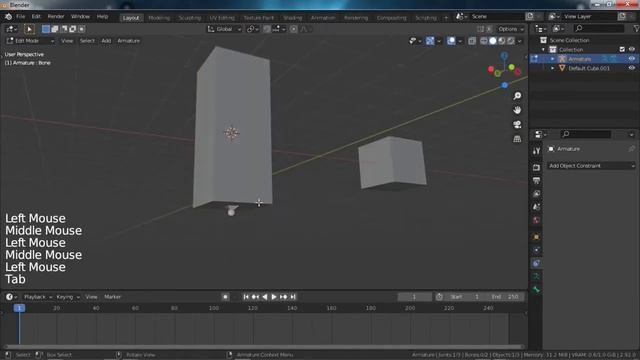Screen dimensions: 640x360
Task: Click the blue Z axis on navigation gizmo
Action: point(504,56)
